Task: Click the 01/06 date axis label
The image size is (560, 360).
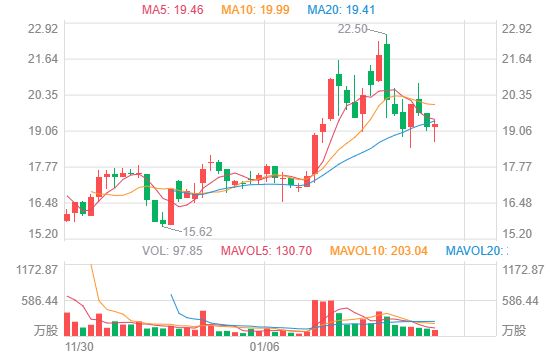Action: [264, 346]
